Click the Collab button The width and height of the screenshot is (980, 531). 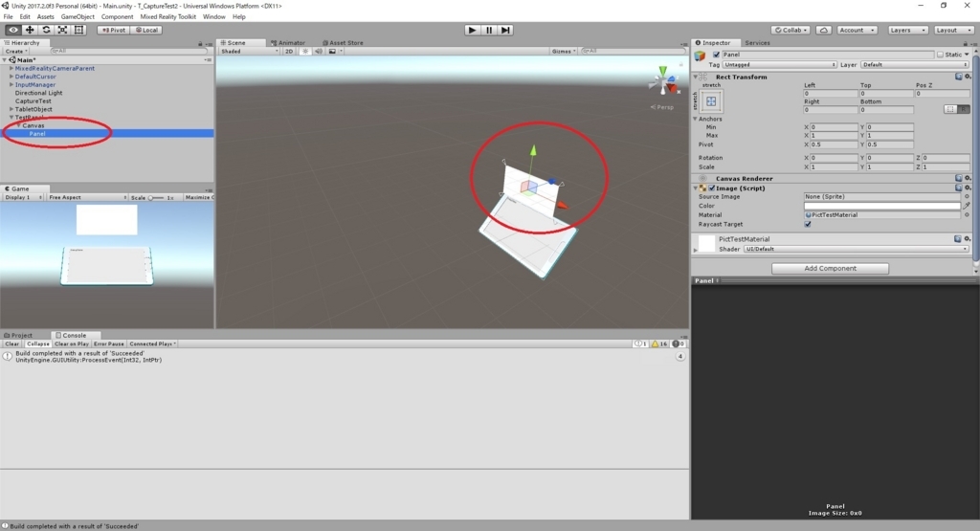791,30
